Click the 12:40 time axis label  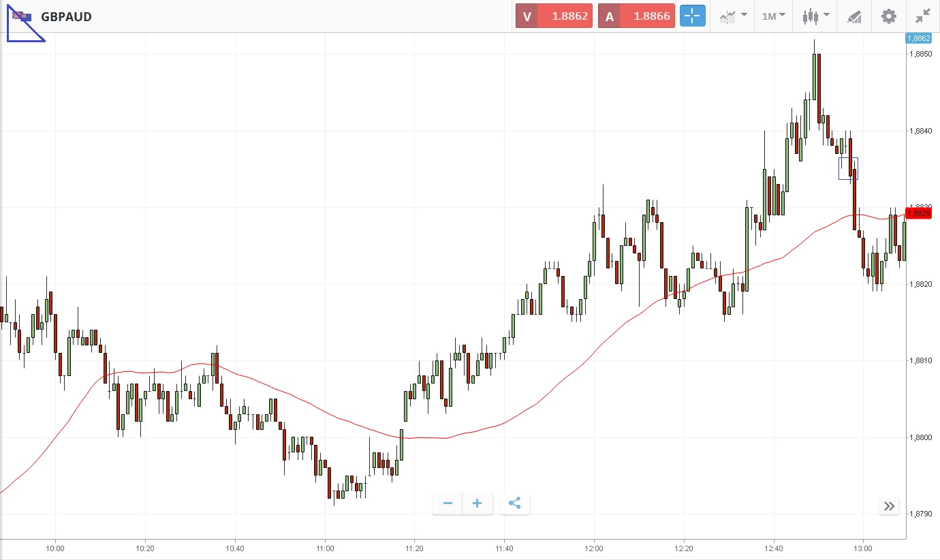pyautogui.click(x=773, y=548)
